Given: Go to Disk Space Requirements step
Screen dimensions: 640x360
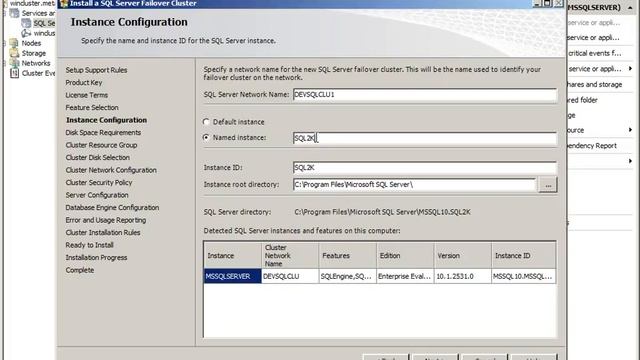Looking at the screenshot, I should coord(103,133).
